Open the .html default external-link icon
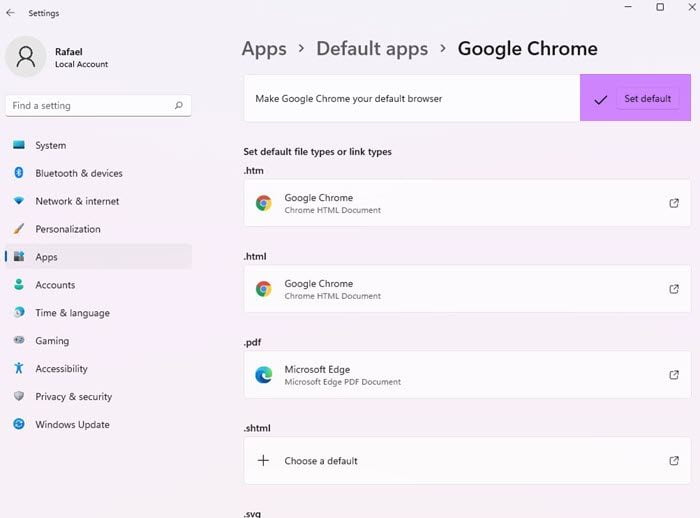 coord(674,289)
